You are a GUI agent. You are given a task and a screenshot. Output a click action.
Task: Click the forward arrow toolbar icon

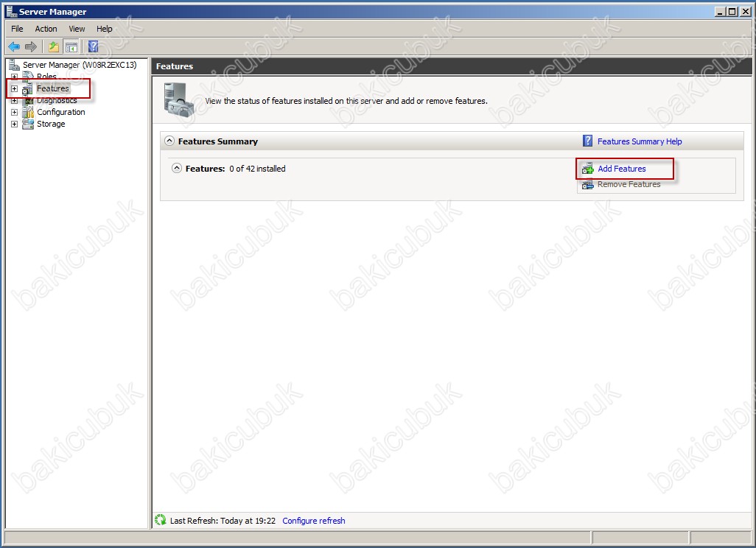[31, 46]
